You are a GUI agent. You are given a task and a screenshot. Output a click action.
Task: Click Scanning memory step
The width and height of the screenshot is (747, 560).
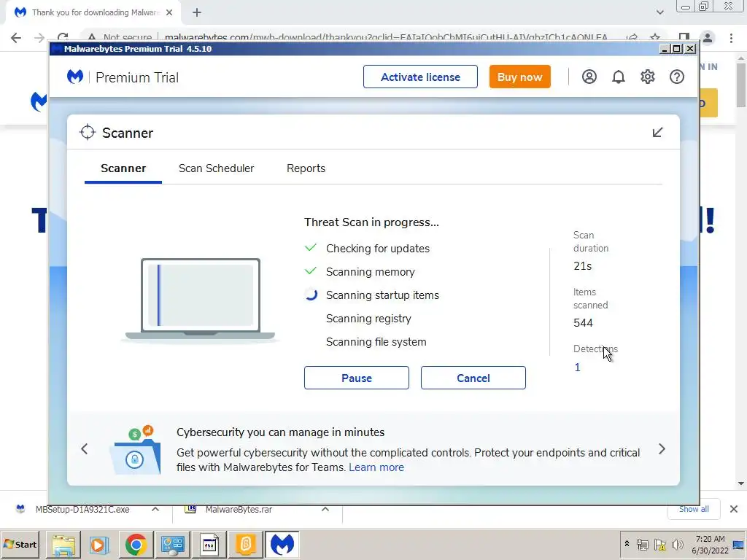point(370,272)
